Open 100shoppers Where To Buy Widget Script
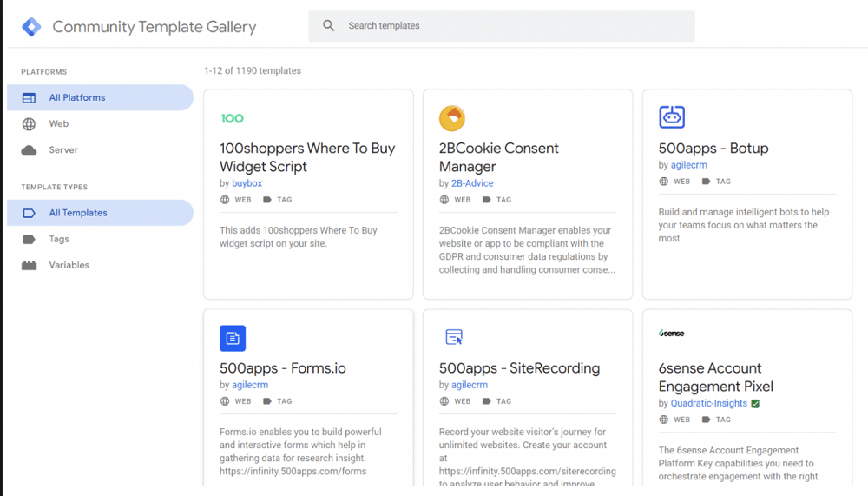This screenshot has width=868, height=496. [307, 157]
